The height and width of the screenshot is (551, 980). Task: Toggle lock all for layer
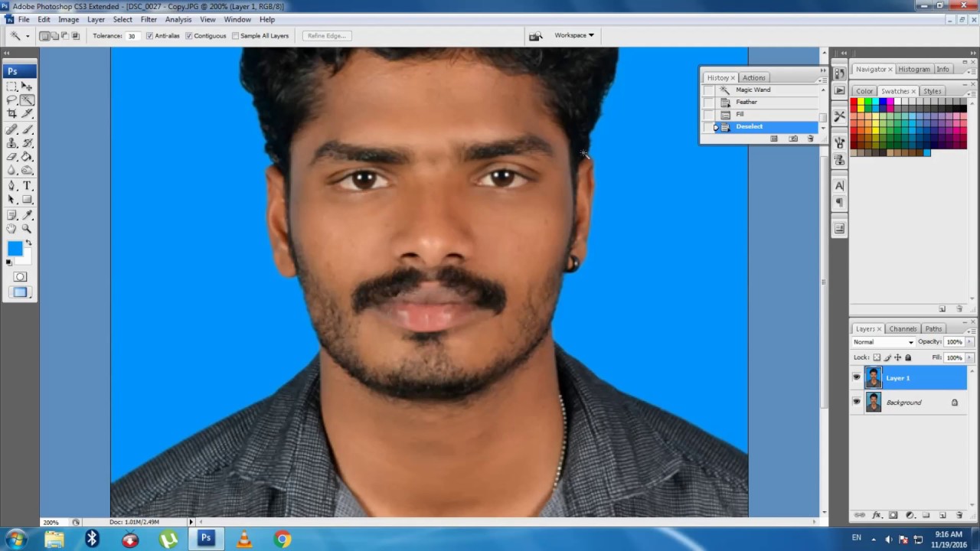(x=908, y=357)
